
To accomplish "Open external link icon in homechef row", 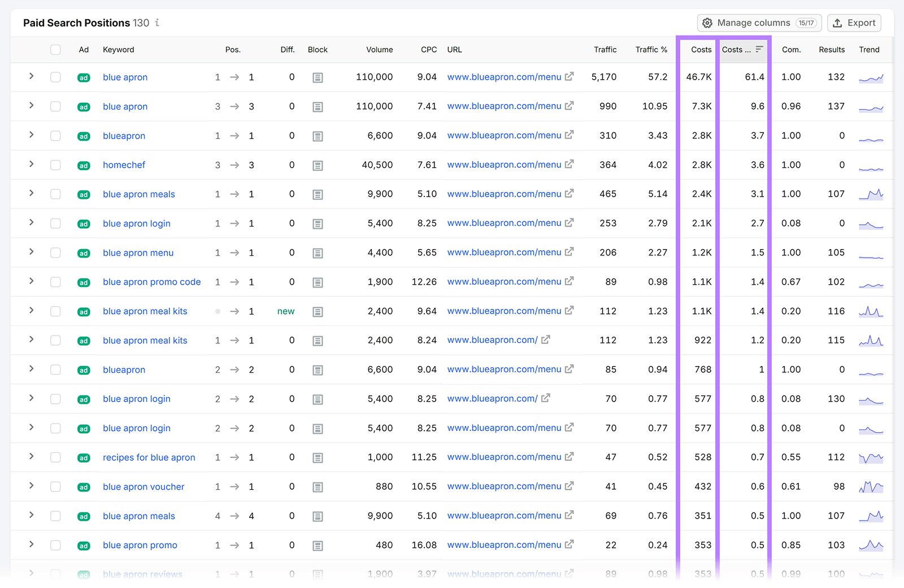I will coord(570,164).
